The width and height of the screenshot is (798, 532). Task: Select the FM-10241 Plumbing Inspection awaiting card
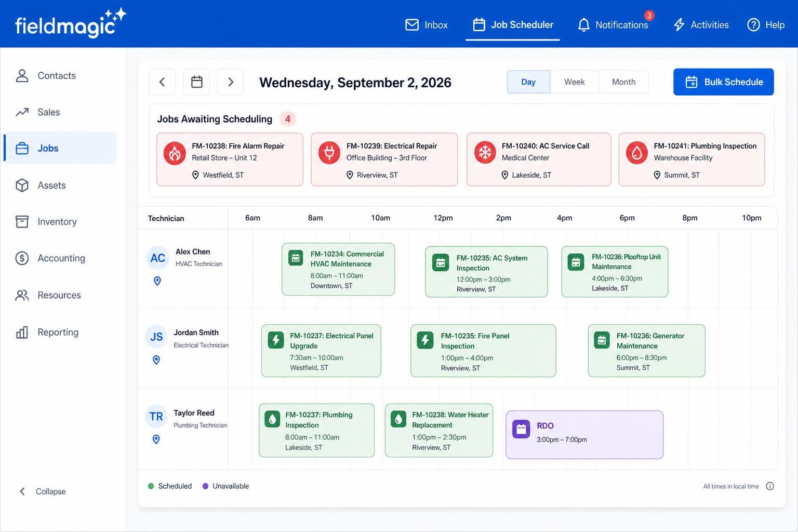click(691, 159)
